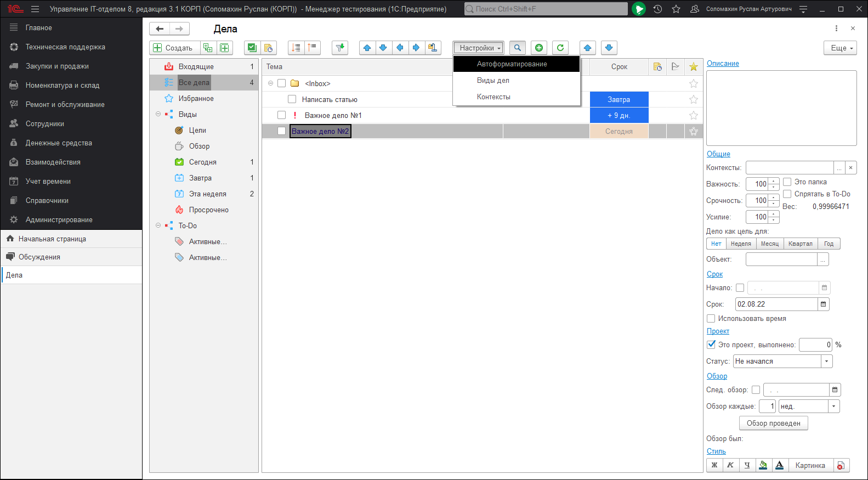Click the green refresh icon in toolbar
This screenshot has width=868, height=480.
pyautogui.click(x=560, y=48)
